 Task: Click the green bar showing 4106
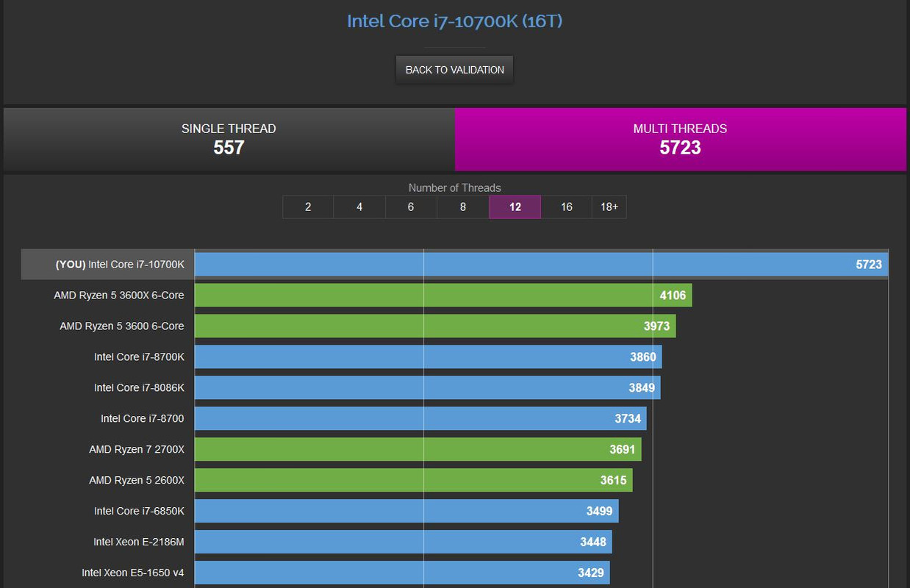(443, 295)
